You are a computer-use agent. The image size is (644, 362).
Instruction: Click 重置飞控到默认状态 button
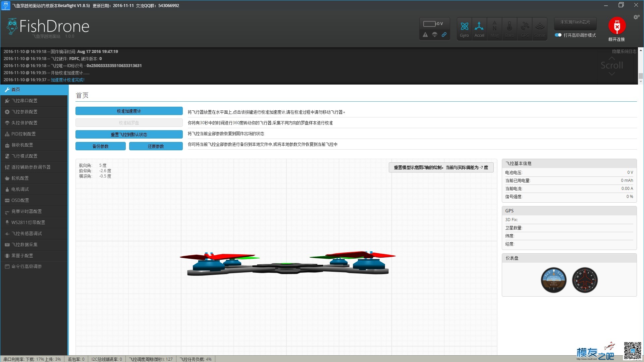coord(129,135)
